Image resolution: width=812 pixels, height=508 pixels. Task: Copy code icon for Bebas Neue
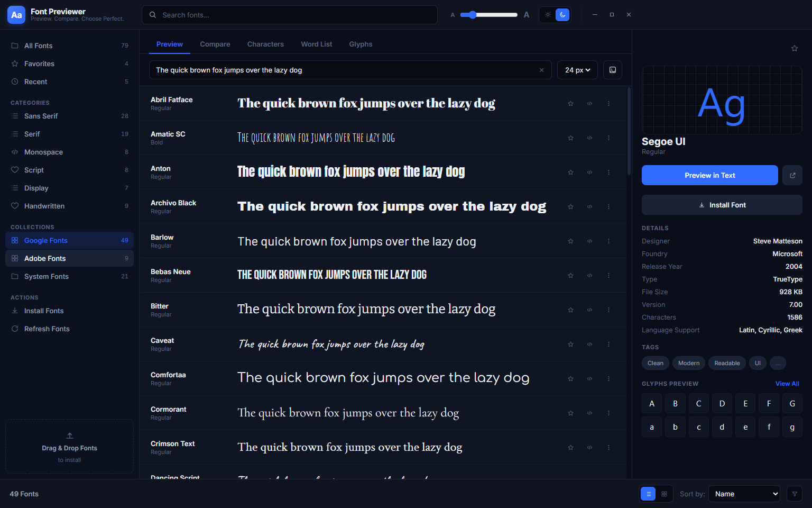[x=589, y=275]
